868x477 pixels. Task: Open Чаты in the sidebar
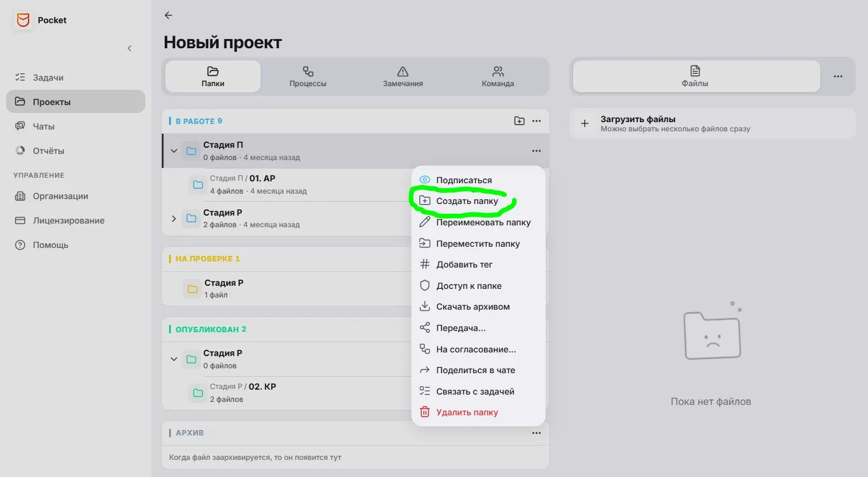pyautogui.click(x=76, y=126)
